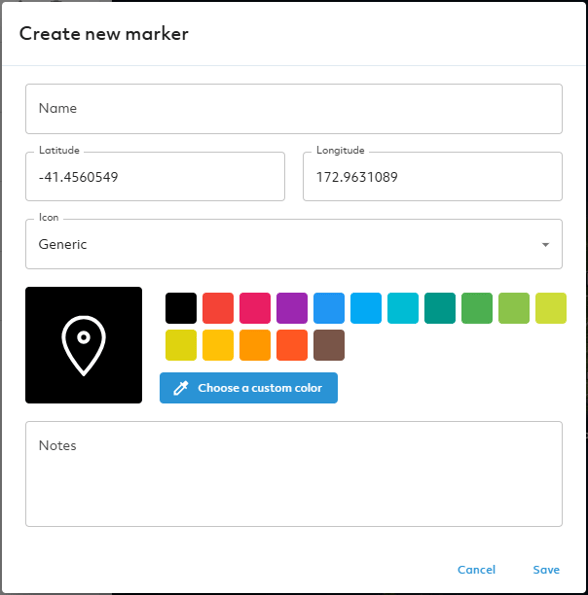Cancel the new marker dialog
Image resolution: width=588 pixels, height=595 pixels.
click(x=476, y=570)
